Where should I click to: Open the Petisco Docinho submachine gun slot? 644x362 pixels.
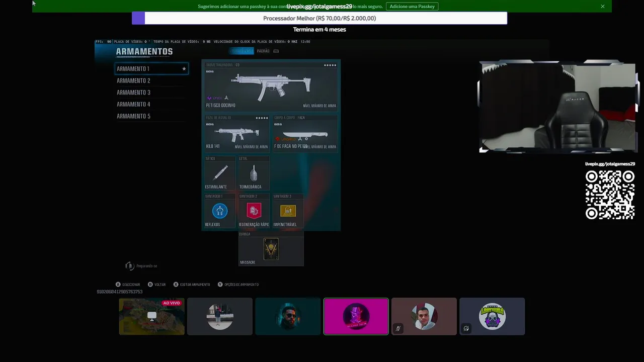point(271,85)
